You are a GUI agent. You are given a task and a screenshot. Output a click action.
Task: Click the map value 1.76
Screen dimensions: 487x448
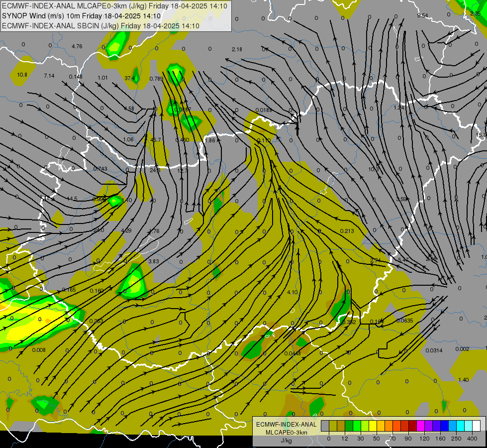[x=154, y=231]
